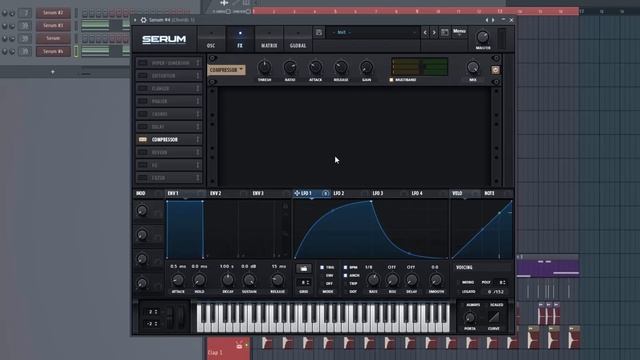The width and height of the screenshot is (640, 360).
Task: Select OFF LFO mode
Action: (x=322, y=283)
